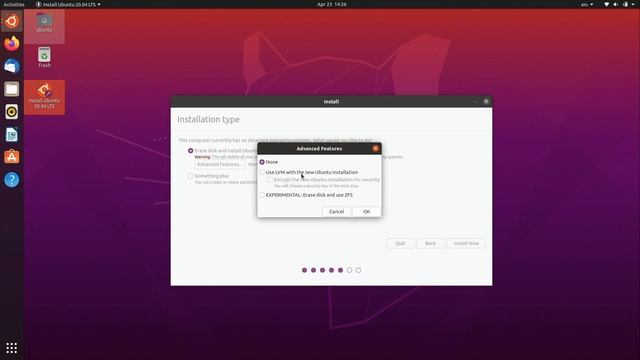This screenshot has height=360, width=640.
Task: Open the clock and calendar menu
Action: (x=331, y=4)
